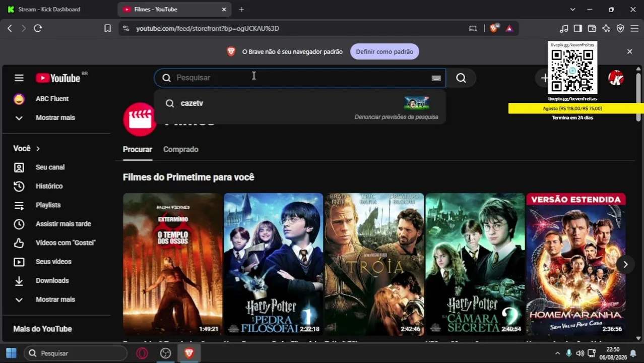
Task: View site information icon beside the URL
Action: coord(126,28)
